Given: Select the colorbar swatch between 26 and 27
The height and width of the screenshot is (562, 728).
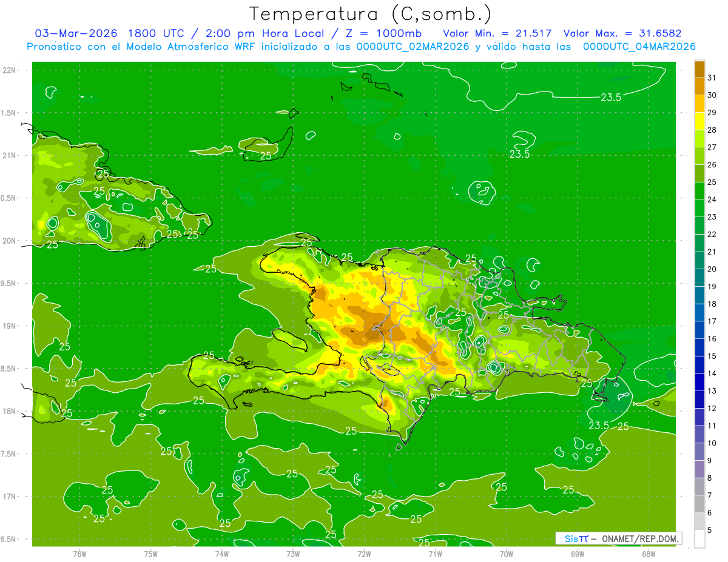Looking at the screenshot, I should click(x=699, y=156).
